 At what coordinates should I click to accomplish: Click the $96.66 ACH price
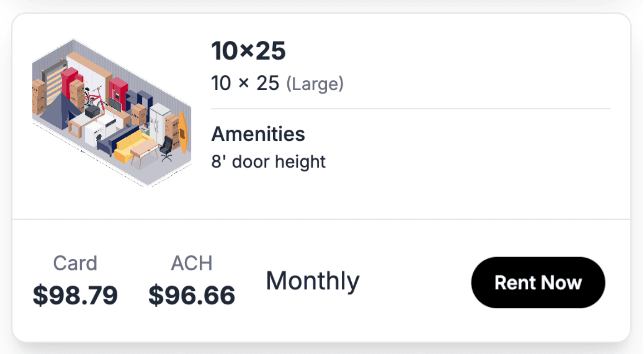click(x=191, y=295)
